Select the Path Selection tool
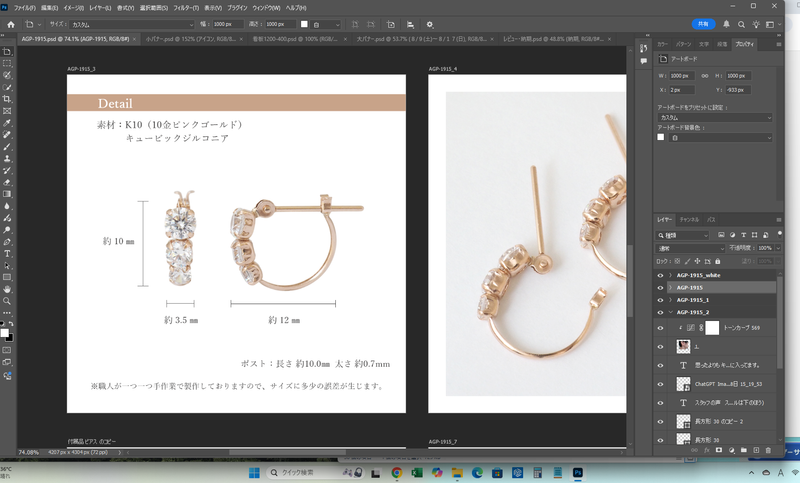This screenshot has width=800, height=483. (7, 265)
